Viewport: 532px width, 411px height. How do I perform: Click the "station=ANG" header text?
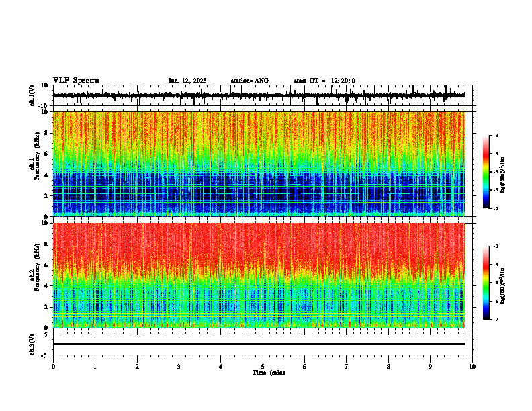click(x=250, y=81)
